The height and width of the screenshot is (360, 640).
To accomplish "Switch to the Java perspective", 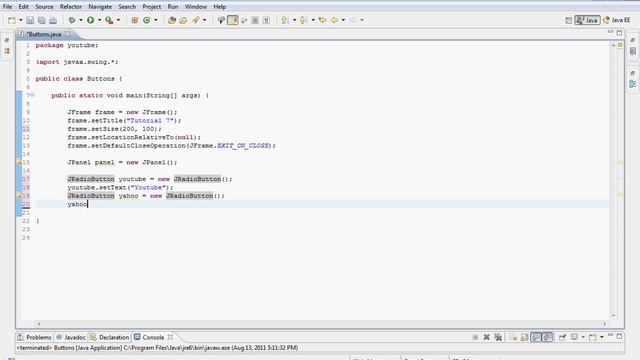I will pos(587,20).
